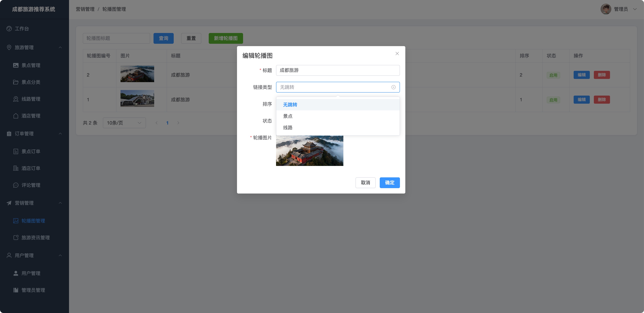Select 无跳转 option in dropdown

(338, 105)
